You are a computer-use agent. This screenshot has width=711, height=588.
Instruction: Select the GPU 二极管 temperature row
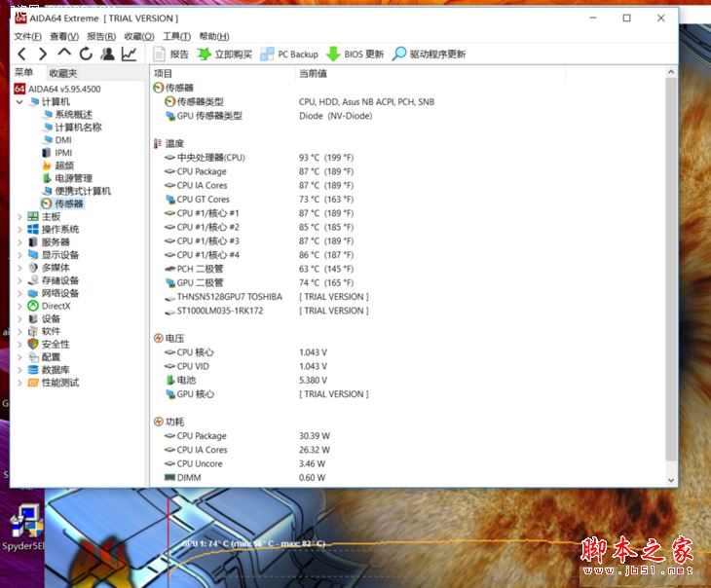(406, 282)
